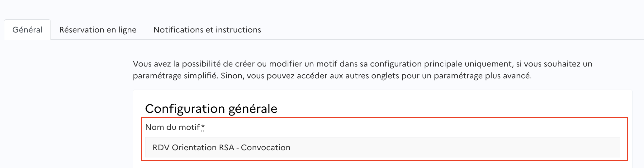
Task: Click RSA inside the motif name input
Action: click(226, 147)
